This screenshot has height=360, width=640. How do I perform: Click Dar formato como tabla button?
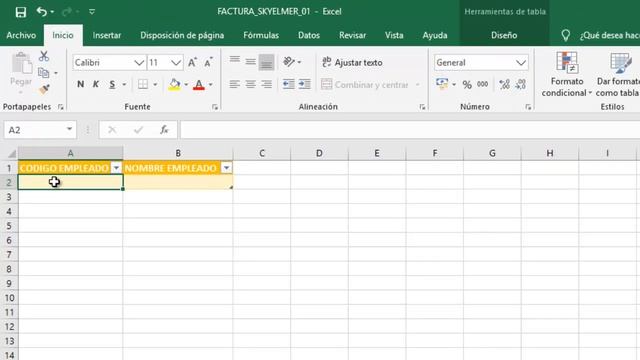point(618,74)
